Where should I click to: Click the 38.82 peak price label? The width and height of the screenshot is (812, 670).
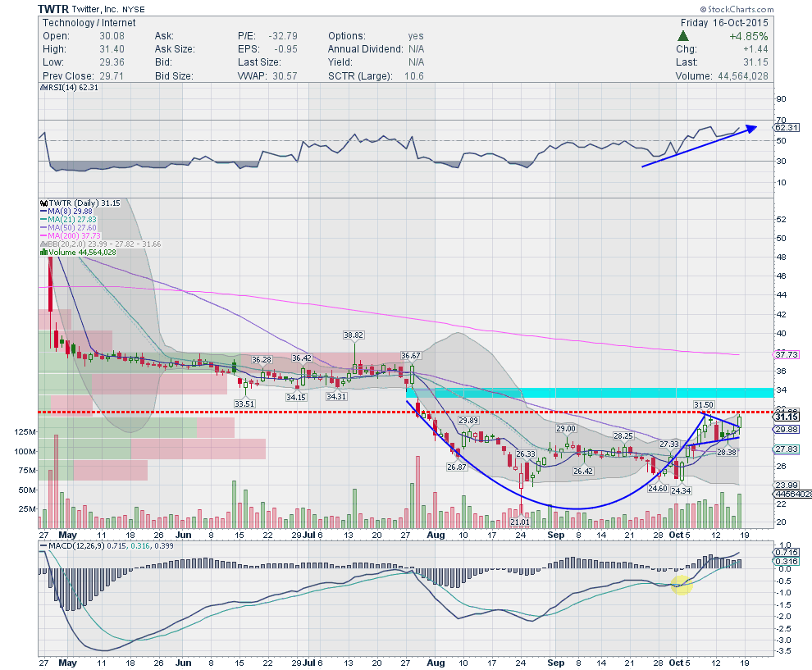(354, 335)
